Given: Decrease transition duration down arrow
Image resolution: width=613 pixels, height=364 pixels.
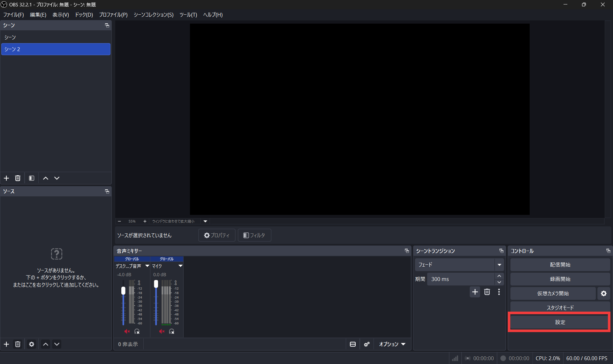Looking at the screenshot, I should (499, 282).
